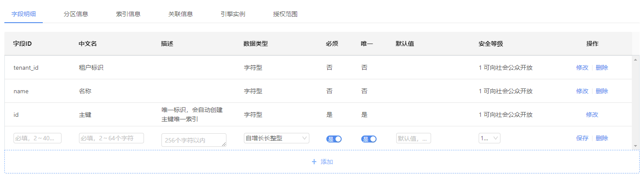Delete the new editable field row
Viewport: 644px width, 183px height.
pyautogui.click(x=602, y=138)
